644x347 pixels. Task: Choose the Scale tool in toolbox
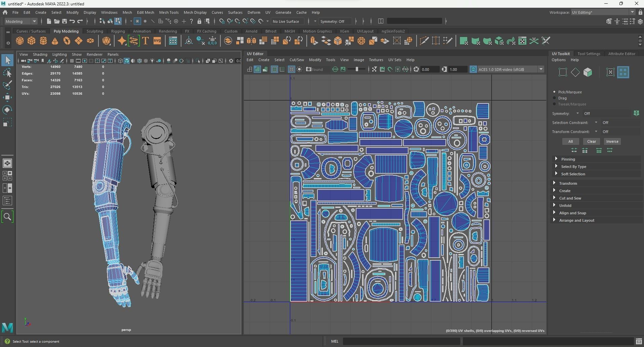(x=7, y=122)
